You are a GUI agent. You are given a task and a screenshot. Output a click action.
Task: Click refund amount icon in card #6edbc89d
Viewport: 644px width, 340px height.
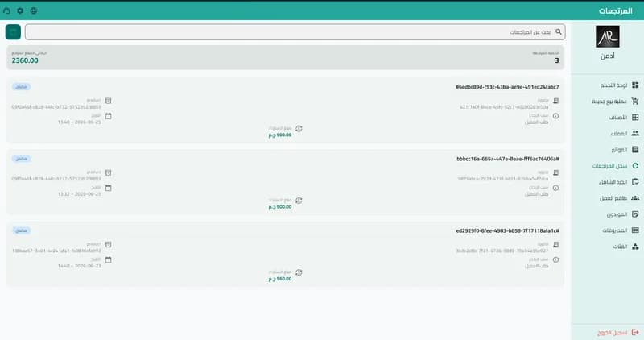click(x=299, y=129)
